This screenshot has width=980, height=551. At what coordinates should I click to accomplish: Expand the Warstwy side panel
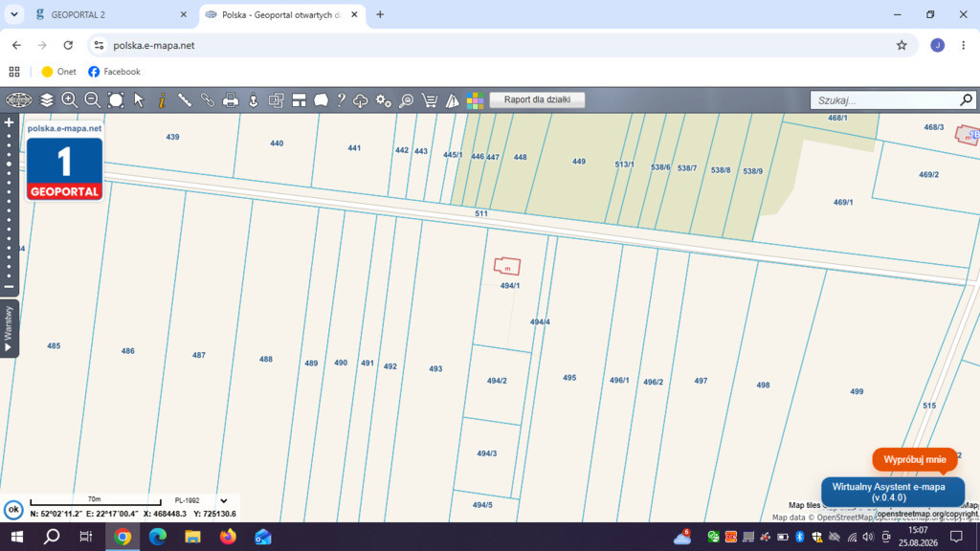(x=9, y=329)
